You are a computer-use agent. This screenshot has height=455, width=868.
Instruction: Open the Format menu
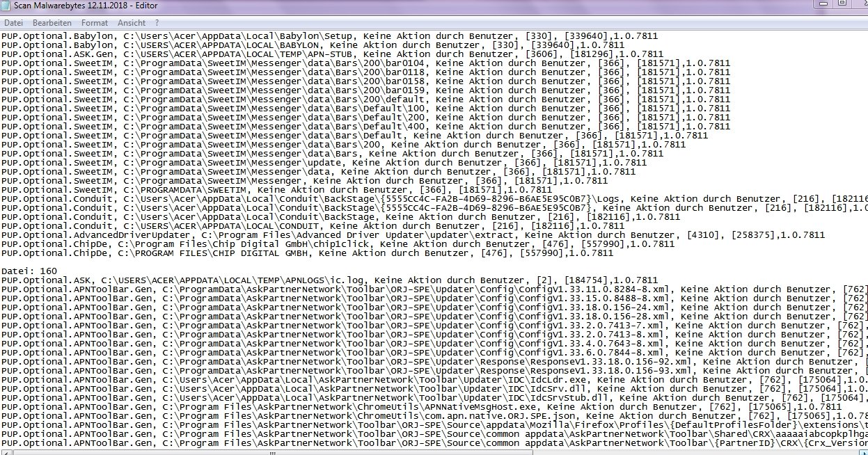[94, 23]
